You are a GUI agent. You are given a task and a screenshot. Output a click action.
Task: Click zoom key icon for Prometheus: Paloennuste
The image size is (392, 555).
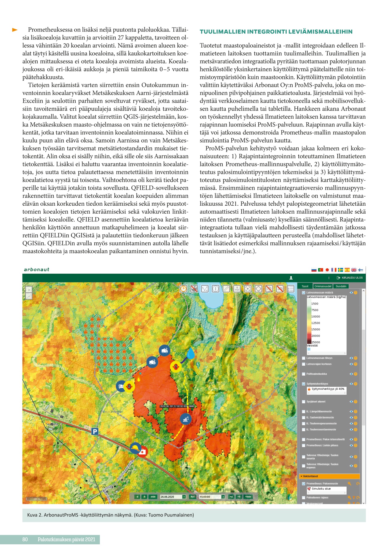[x=350, y=483]
